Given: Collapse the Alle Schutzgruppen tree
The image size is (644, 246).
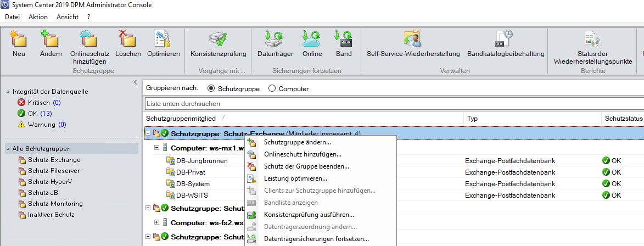Looking at the screenshot, I should click(x=9, y=149).
